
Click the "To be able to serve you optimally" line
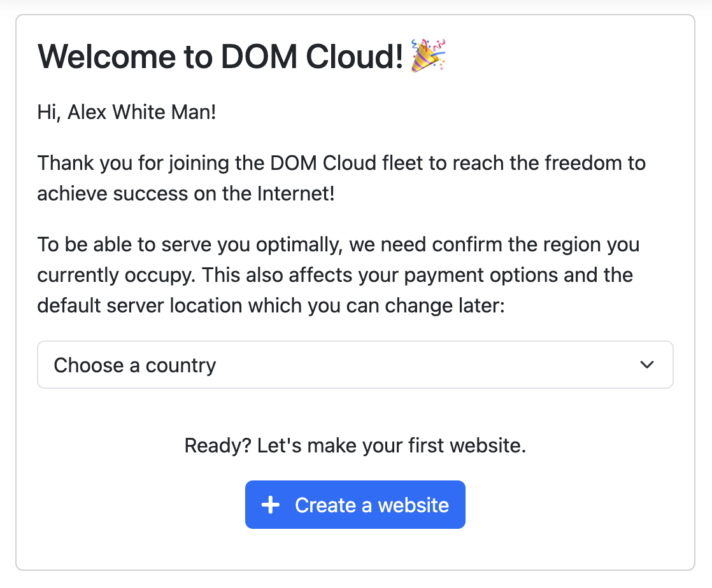338,244
